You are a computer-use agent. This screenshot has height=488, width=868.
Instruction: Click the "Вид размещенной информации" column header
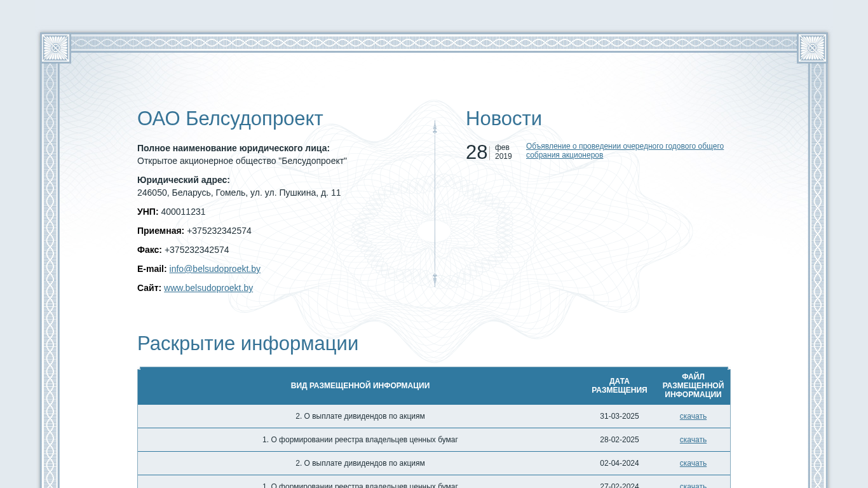tap(360, 386)
